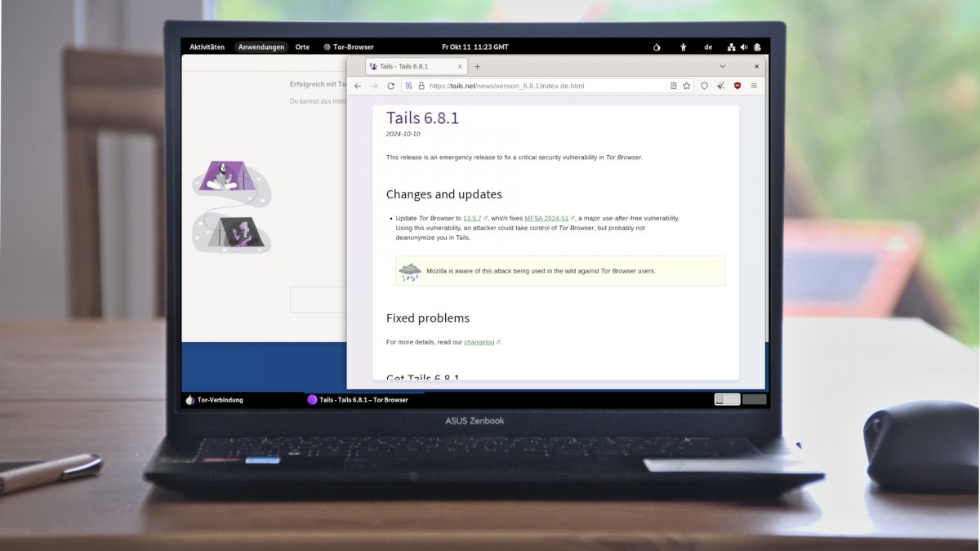The height and width of the screenshot is (551, 980).
Task: Click the Changes and updates heading
Action: 443,194
